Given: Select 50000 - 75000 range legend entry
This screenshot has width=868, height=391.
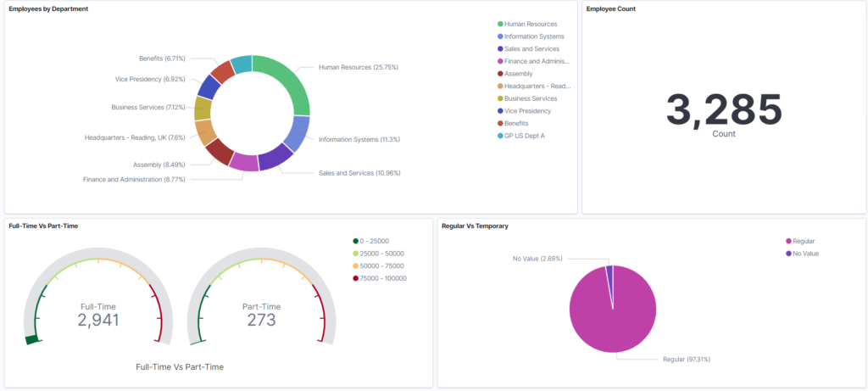Looking at the screenshot, I should click(381, 265).
